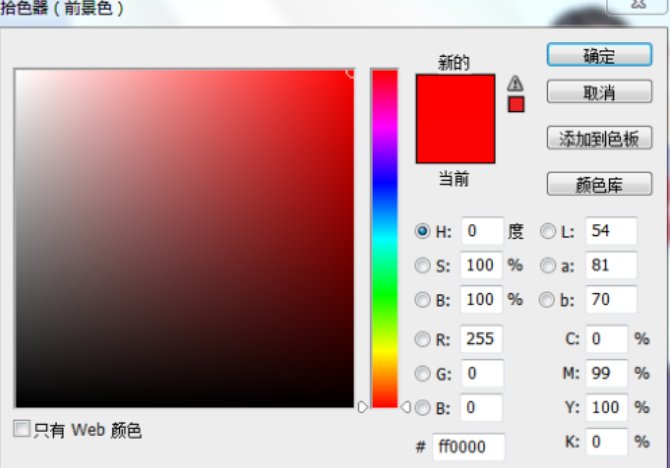The width and height of the screenshot is (670, 468).
Task: Click the vertical hue spectrum slider
Action: (385, 238)
